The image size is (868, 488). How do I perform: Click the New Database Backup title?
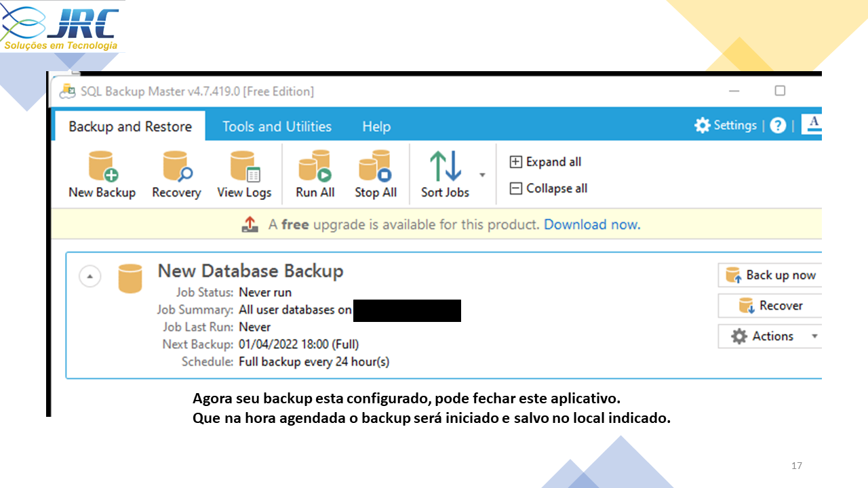coord(250,271)
